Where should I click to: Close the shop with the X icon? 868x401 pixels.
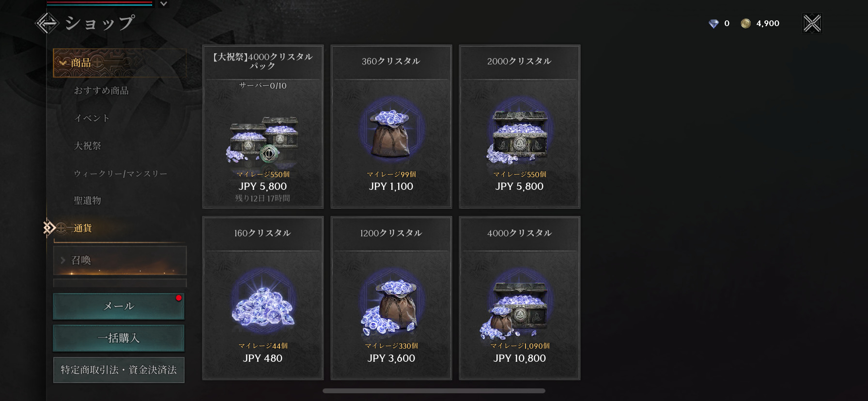pyautogui.click(x=812, y=23)
